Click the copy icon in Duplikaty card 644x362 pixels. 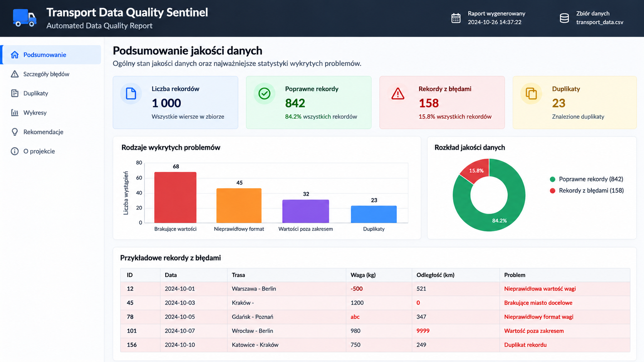pyautogui.click(x=531, y=93)
